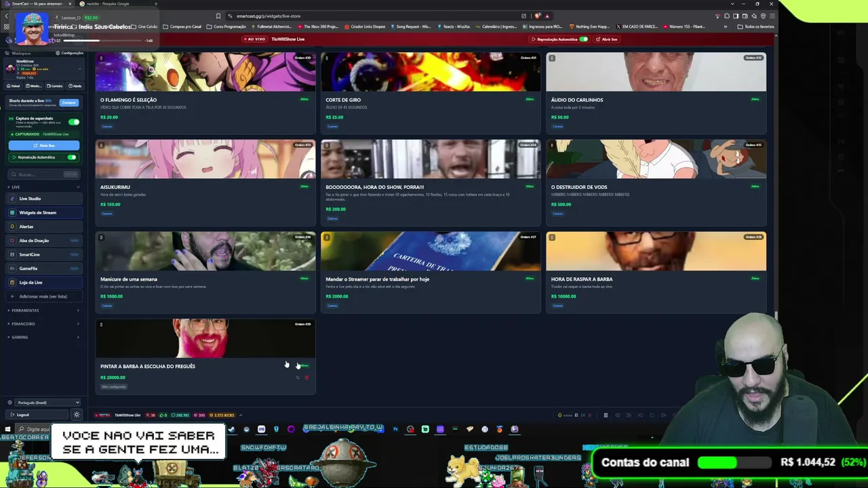Screen dimensions: 868x488
Task: Click Abrir live in the top bar
Action: (x=607, y=39)
